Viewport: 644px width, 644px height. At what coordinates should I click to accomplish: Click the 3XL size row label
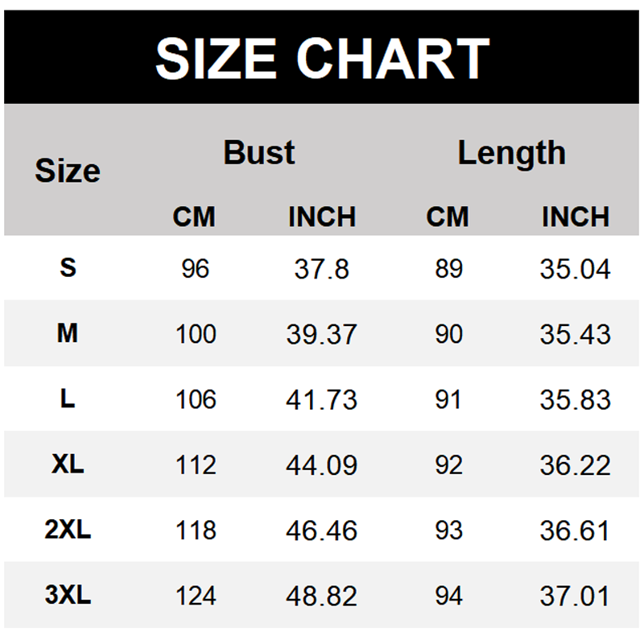tap(68, 595)
